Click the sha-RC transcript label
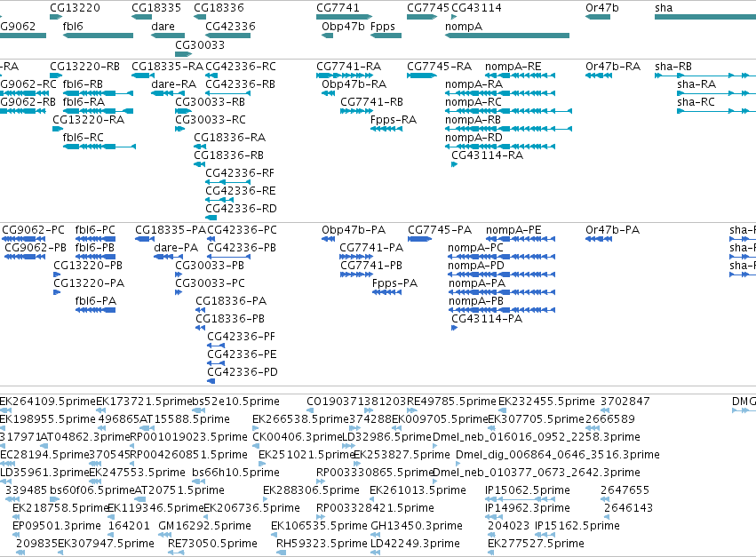 pyautogui.click(x=696, y=102)
